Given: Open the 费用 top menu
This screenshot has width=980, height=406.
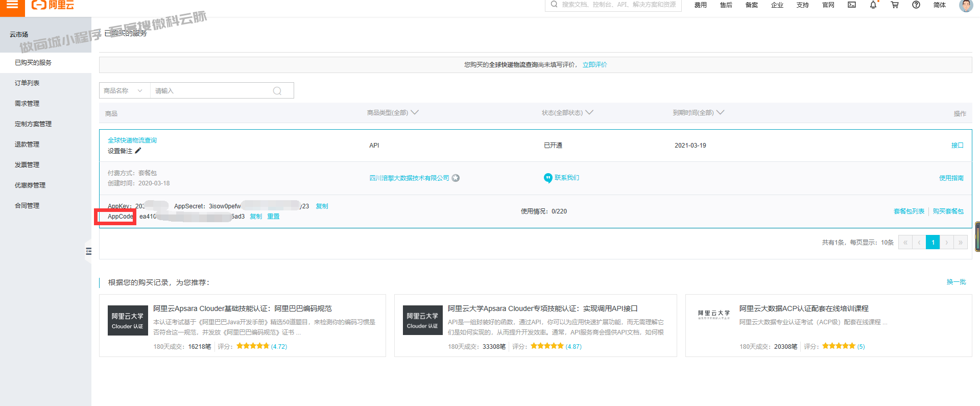Looking at the screenshot, I should (x=700, y=5).
